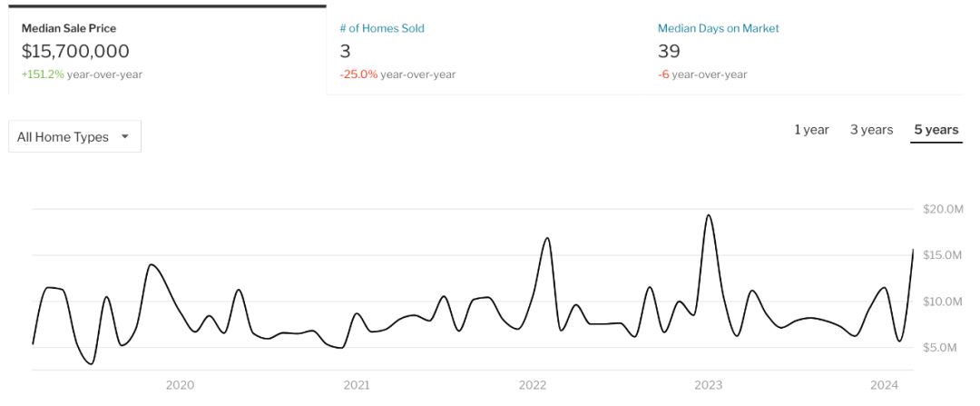Select the 3 years time range

point(871,130)
